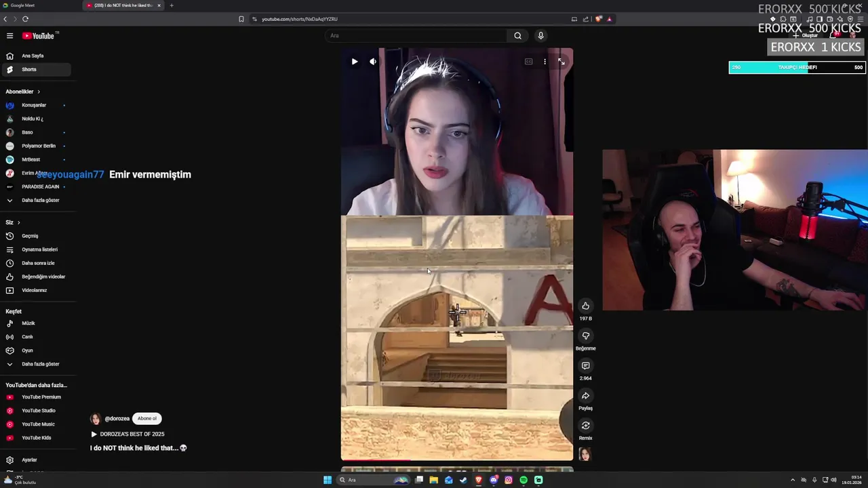
Task: Open Ana Sayfa in the sidebar
Action: [35, 56]
